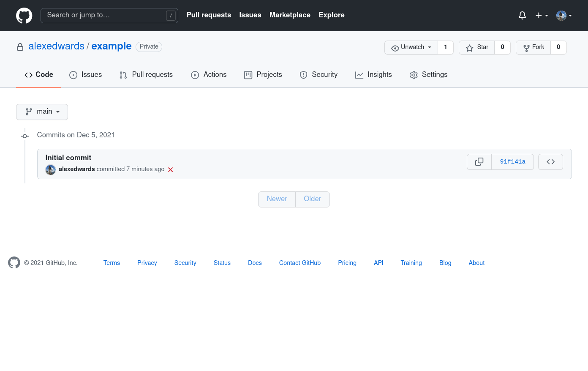Go to Marketplace
Viewport: 588px width, 371px height.
point(290,15)
